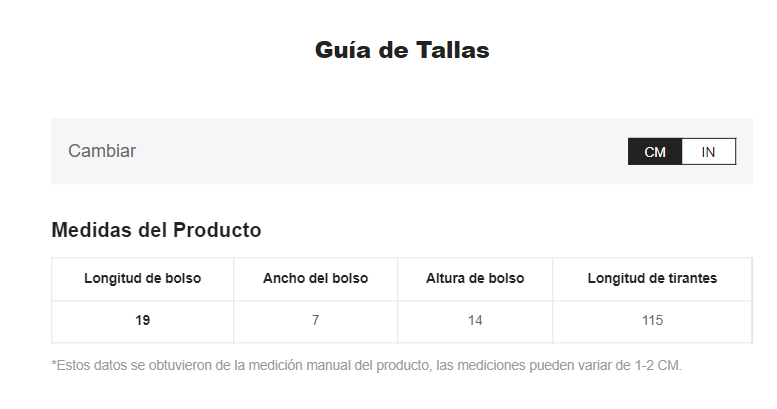
Task: Click the word "Tallas" in the title
Action: click(452, 50)
